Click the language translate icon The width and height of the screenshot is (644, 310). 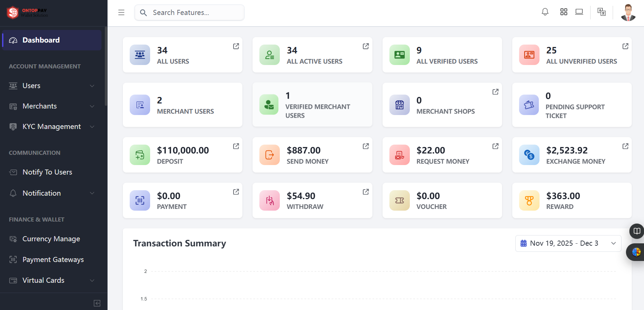click(x=601, y=12)
